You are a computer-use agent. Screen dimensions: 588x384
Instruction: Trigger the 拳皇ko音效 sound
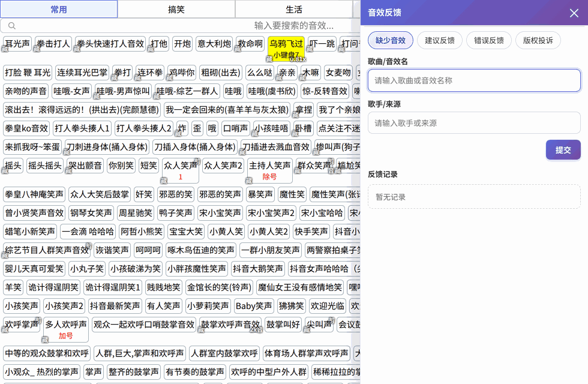[26, 128]
